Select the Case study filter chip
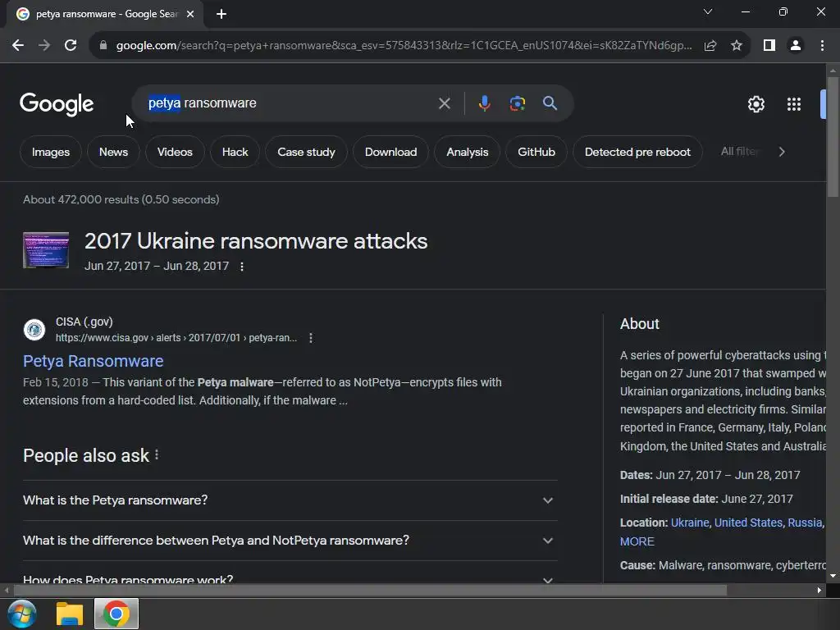840x630 pixels. tap(307, 152)
